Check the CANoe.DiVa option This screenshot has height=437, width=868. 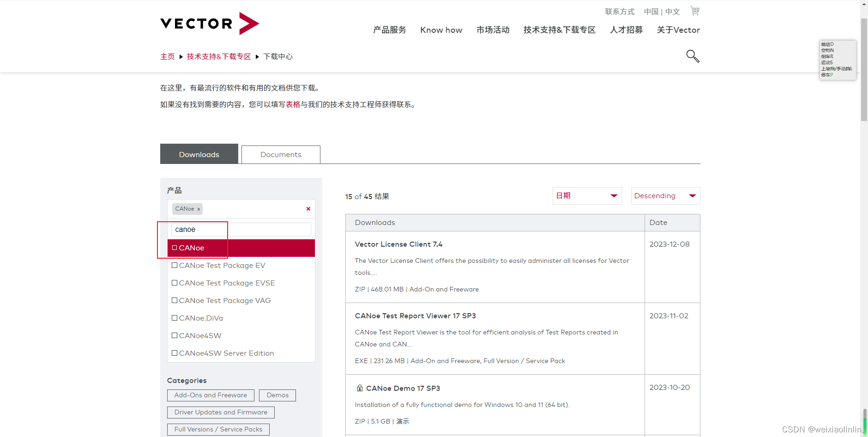[175, 318]
